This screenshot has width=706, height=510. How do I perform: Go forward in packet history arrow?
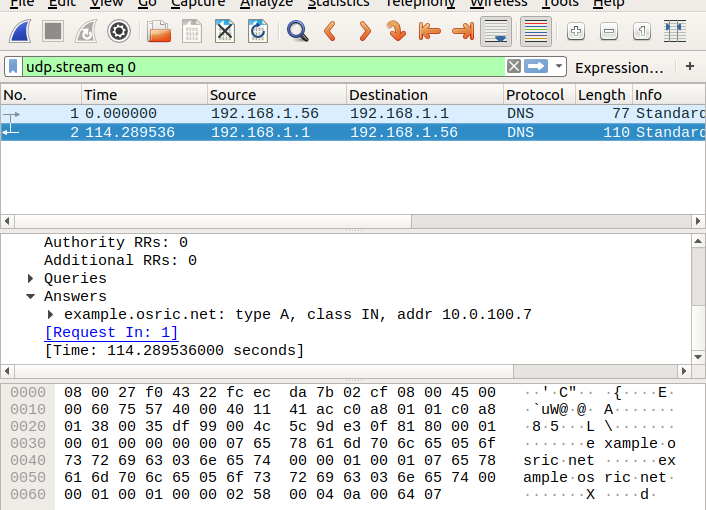pos(364,32)
